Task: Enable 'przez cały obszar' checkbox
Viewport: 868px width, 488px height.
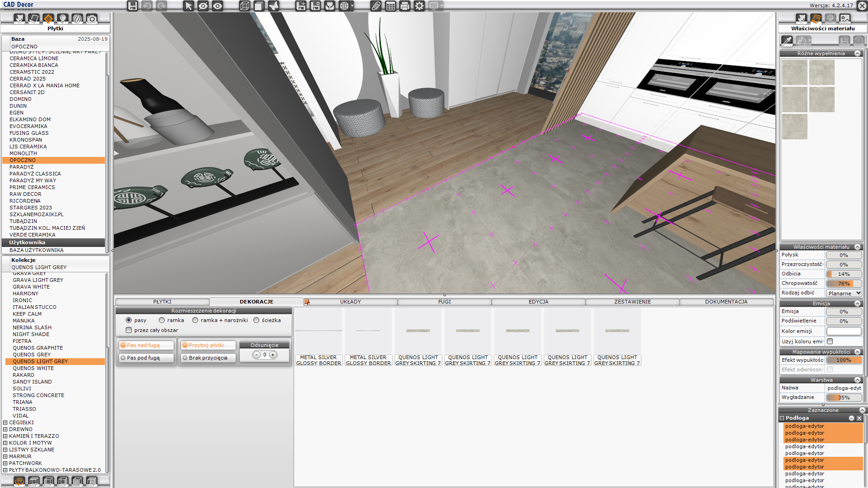Action: tap(129, 330)
